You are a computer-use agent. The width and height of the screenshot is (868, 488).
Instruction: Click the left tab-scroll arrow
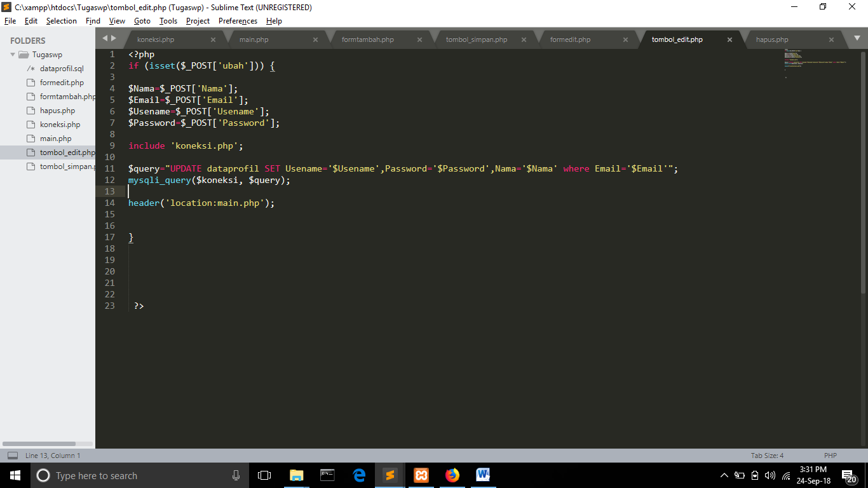105,38
